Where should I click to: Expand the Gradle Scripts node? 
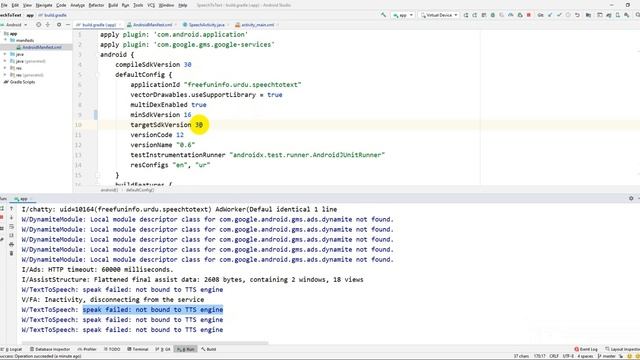(x=20, y=82)
